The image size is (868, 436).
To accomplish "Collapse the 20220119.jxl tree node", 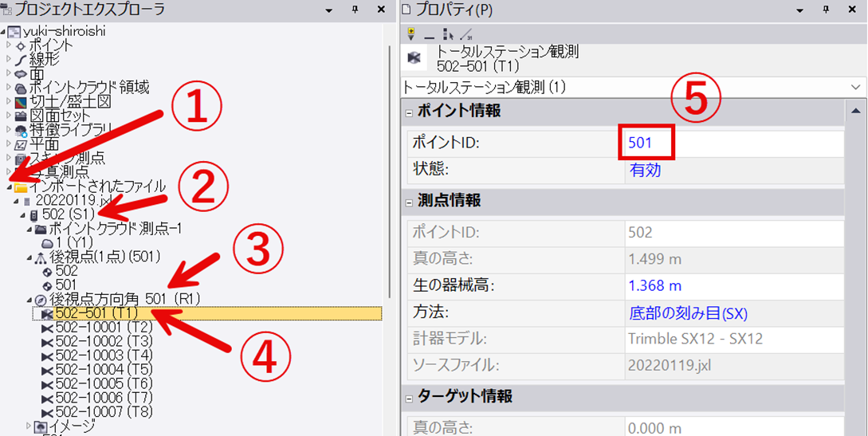I will click(17, 202).
